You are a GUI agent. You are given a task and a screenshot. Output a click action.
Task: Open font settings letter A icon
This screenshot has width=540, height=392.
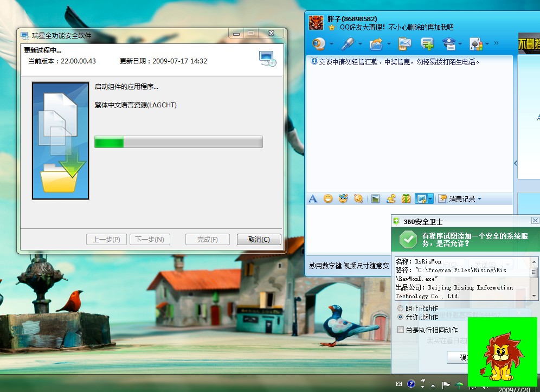tap(313, 199)
